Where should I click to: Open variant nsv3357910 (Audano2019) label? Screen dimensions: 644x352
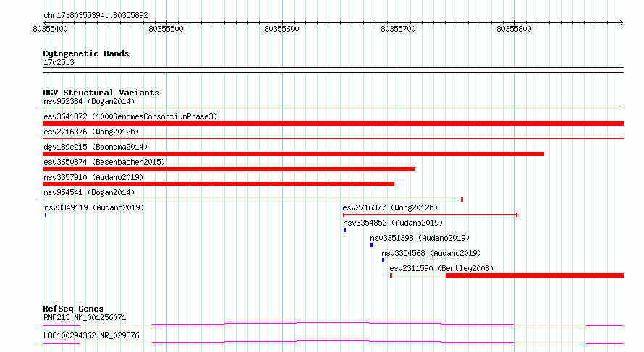(x=93, y=177)
